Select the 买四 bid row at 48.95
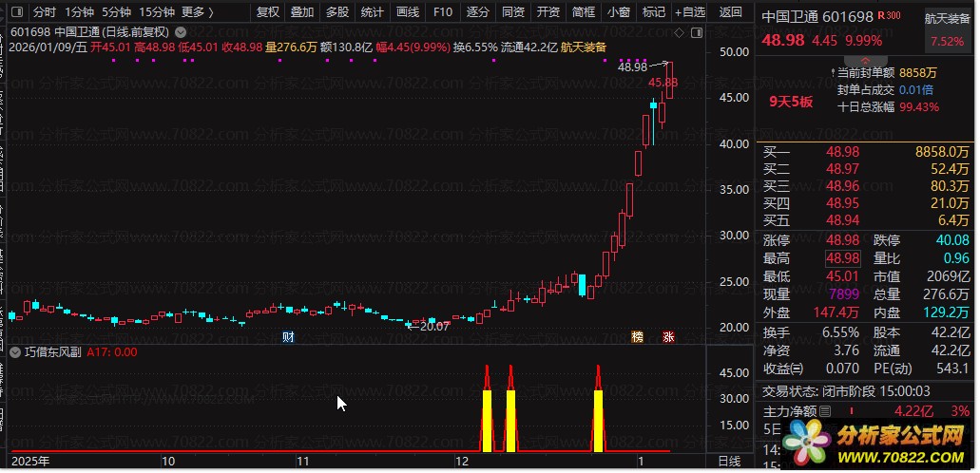980x473 pixels. click(x=866, y=203)
